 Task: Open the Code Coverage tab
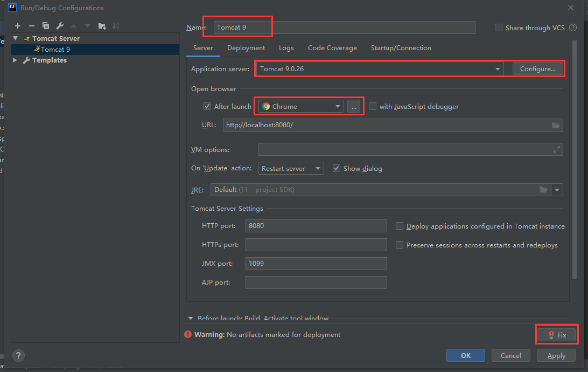click(x=332, y=48)
